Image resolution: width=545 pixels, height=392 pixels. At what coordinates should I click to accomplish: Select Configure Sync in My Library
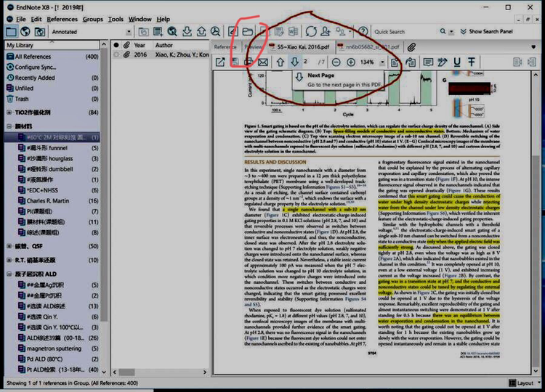coord(35,67)
